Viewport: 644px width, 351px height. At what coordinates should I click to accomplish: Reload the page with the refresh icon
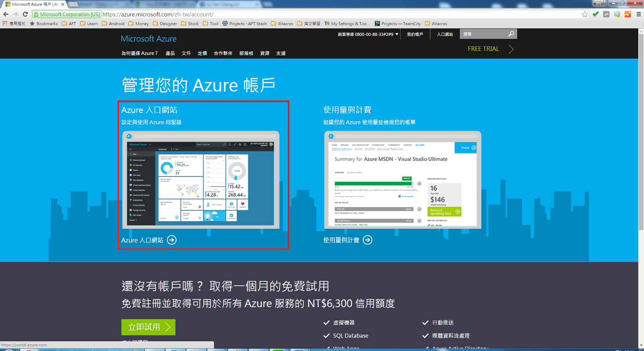click(x=25, y=14)
